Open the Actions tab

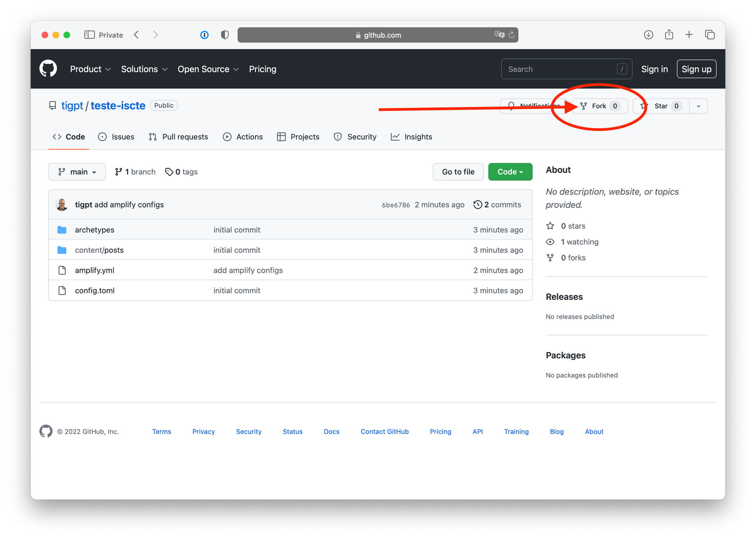pyautogui.click(x=243, y=137)
